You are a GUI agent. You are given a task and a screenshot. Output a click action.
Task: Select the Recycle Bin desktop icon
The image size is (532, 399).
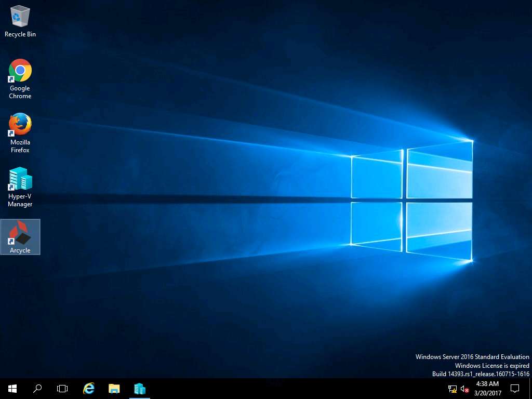coord(20,21)
